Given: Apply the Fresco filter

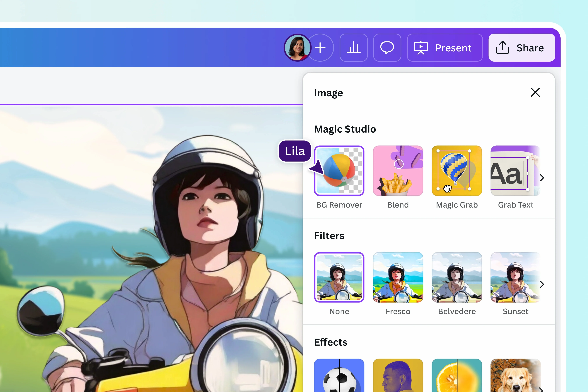Looking at the screenshot, I should 398,277.
